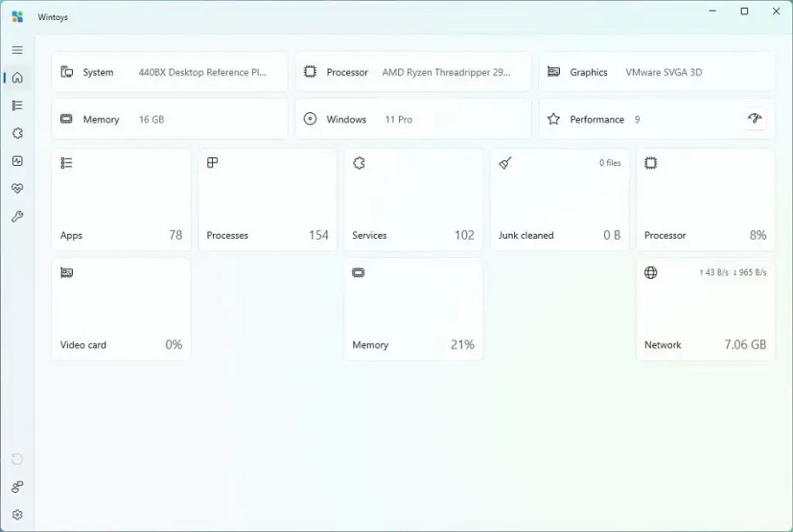Click the Graphics card icon in top row

point(554,72)
